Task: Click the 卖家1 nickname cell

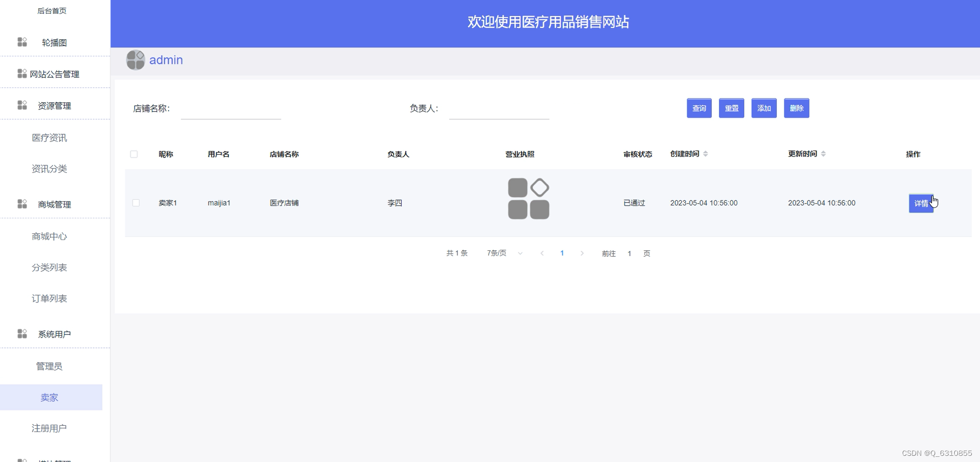Action: [168, 203]
